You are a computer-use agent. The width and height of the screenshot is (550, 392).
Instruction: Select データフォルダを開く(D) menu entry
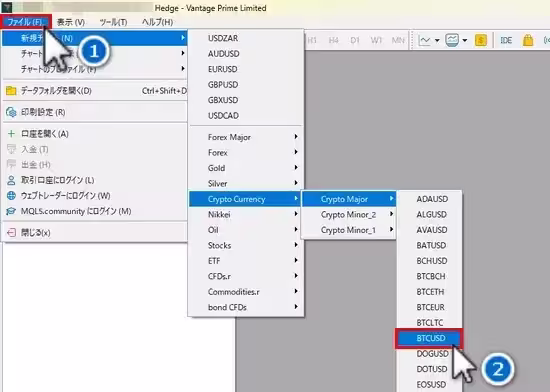pyautogui.click(x=95, y=91)
